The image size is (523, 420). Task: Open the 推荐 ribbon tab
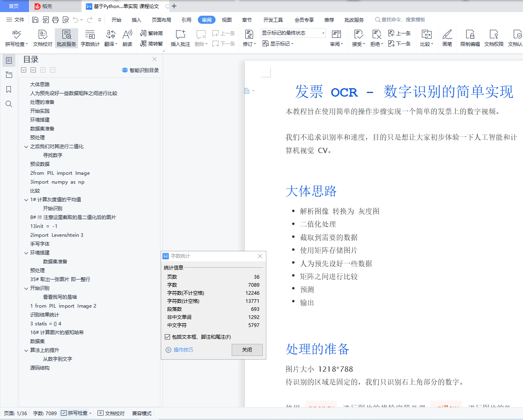coord(329,20)
